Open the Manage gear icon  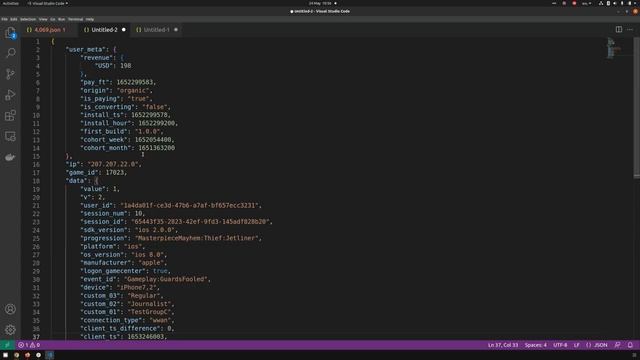[x=11, y=329]
